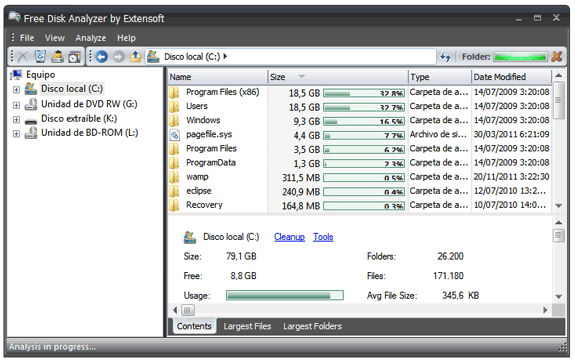Click the orange X stop-analysis icon
The height and width of the screenshot is (363, 575).
557,56
